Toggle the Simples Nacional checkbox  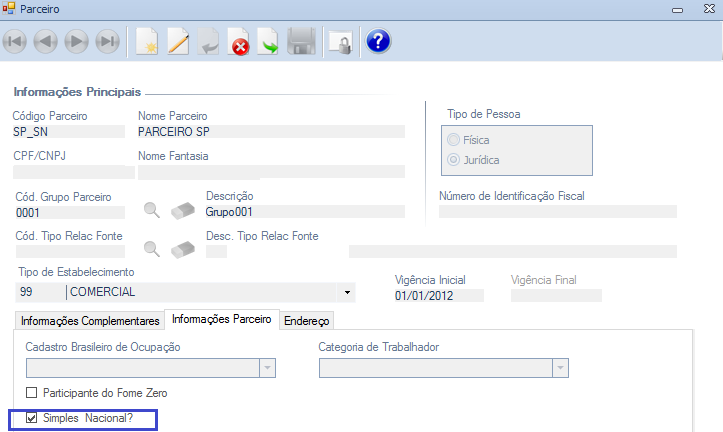click(x=31, y=418)
